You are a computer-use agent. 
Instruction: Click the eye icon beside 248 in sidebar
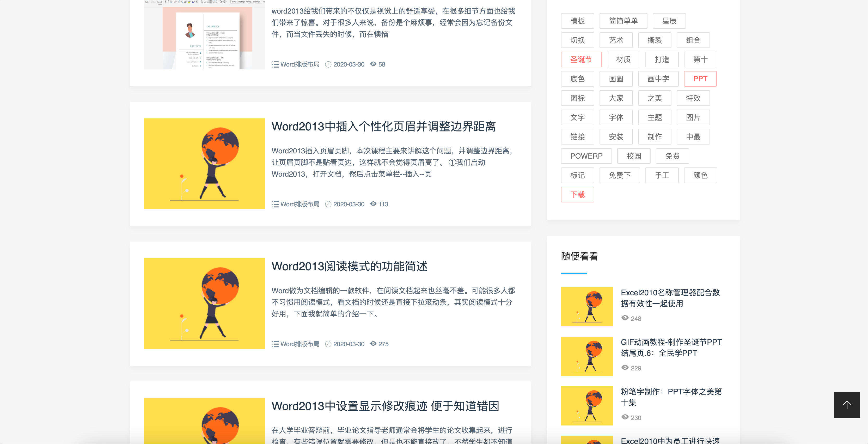pyautogui.click(x=625, y=318)
